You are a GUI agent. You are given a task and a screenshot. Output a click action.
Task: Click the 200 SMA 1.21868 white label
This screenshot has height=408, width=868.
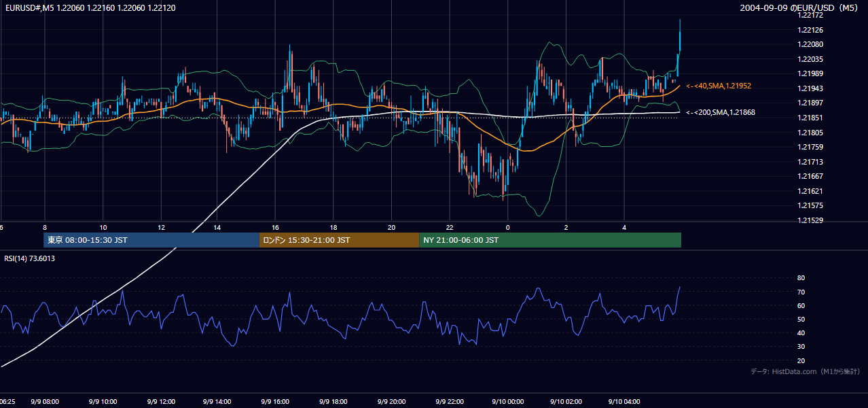click(x=721, y=112)
